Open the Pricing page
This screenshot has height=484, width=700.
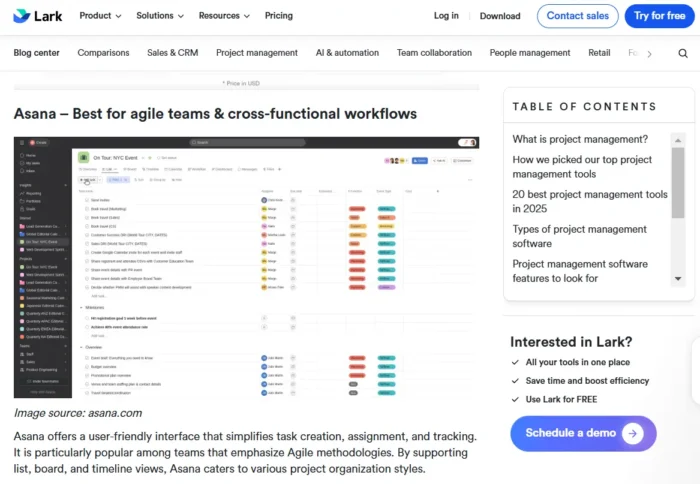(279, 16)
